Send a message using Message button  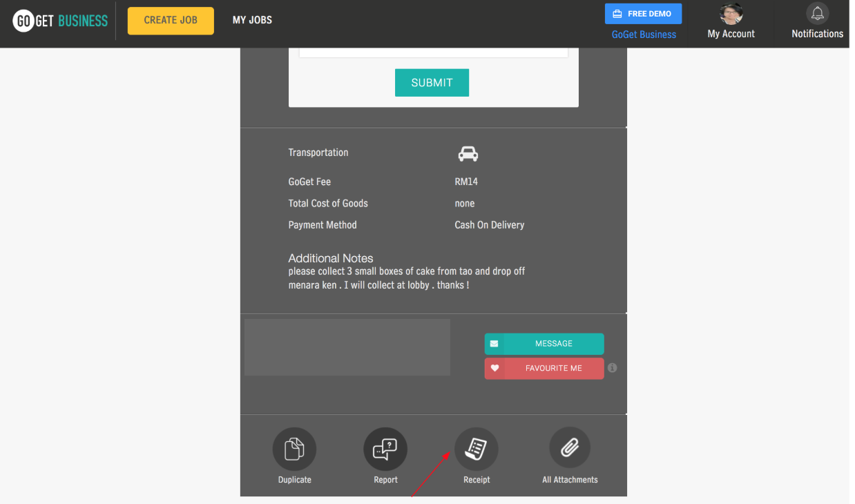point(544,344)
